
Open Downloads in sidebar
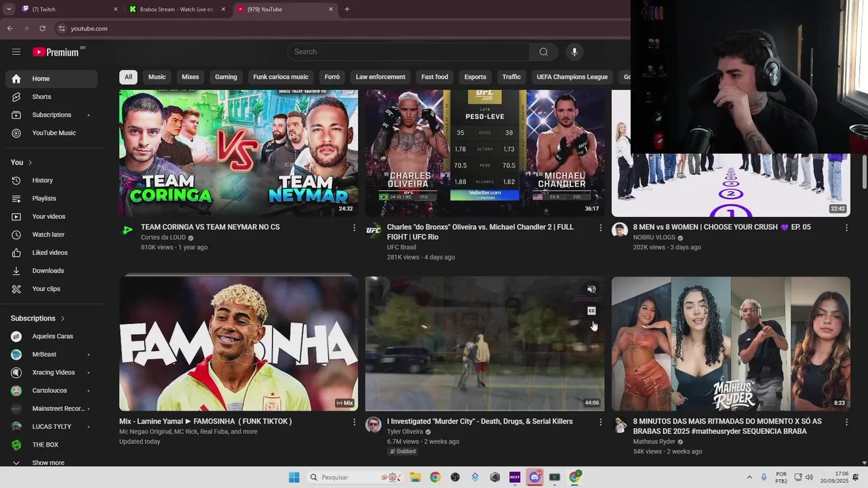pos(52,270)
